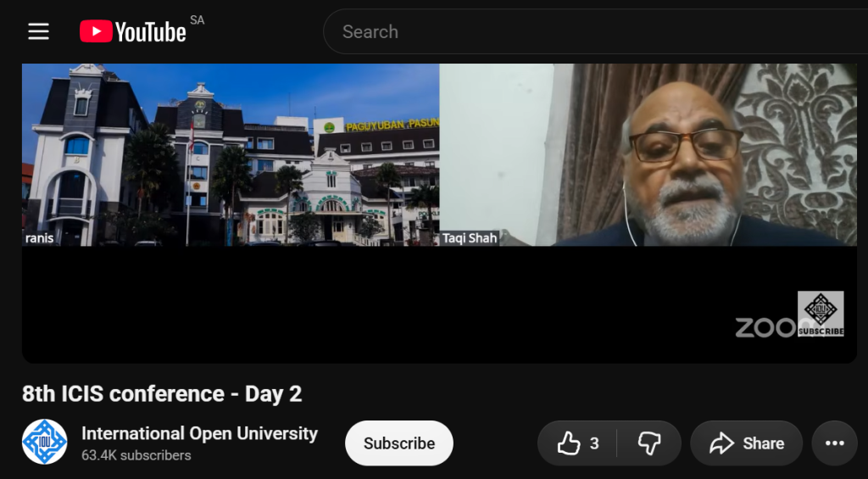Click the 63.4K subscribers text
Image resolution: width=868 pixels, height=479 pixels.
[x=136, y=455]
